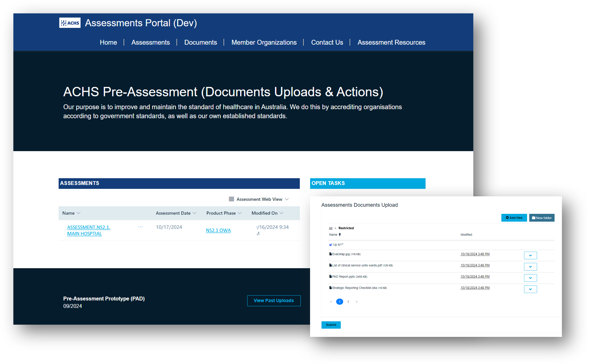Click the View Past Uploads button

click(x=274, y=300)
